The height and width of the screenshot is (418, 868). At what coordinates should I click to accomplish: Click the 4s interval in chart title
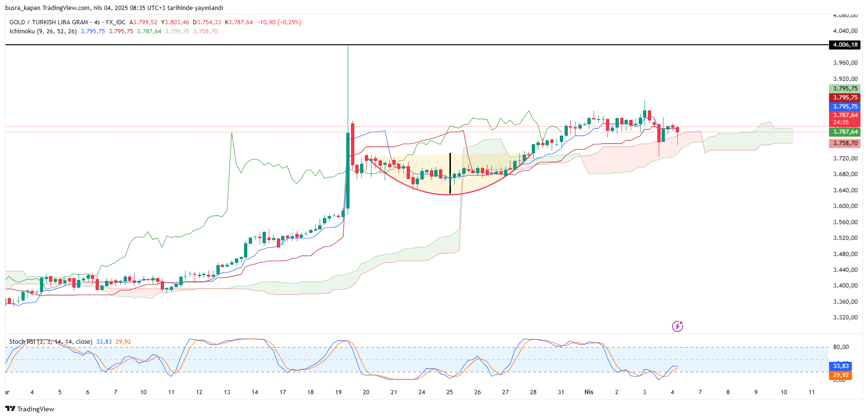coord(97,22)
